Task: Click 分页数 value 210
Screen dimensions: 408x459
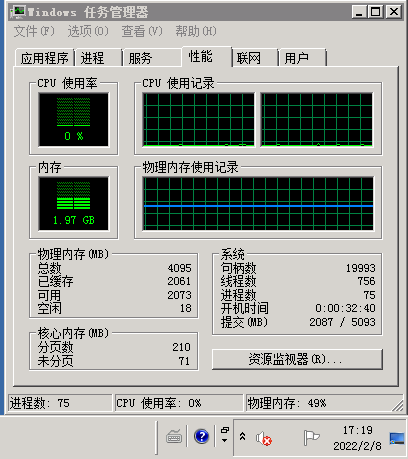Action: [x=181, y=347]
